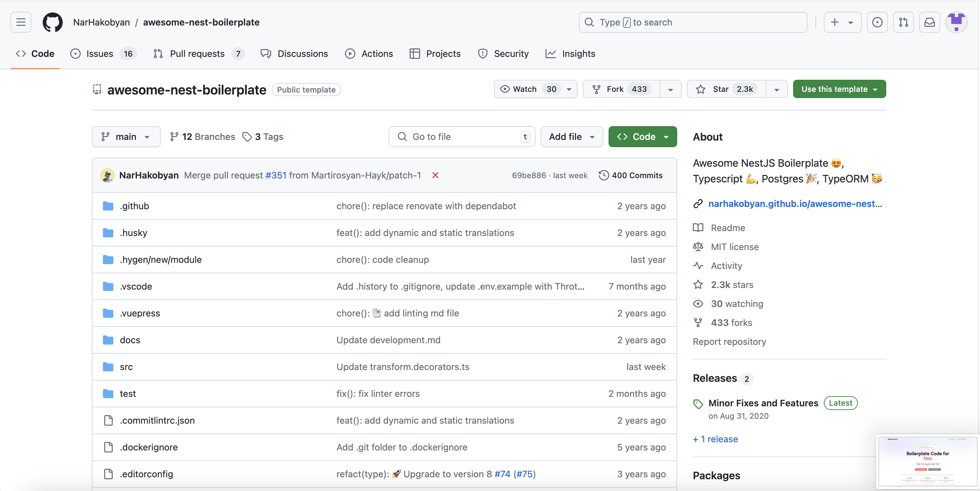Viewport: 980px width, 491px height.
Task: Click the + 1 release link
Action: (x=715, y=439)
